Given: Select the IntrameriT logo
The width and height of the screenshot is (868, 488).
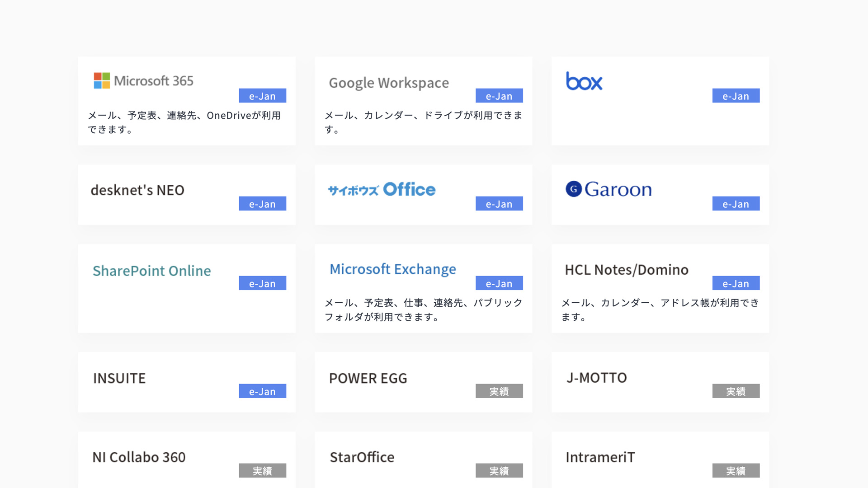Looking at the screenshot, I should tap(600, 457).
